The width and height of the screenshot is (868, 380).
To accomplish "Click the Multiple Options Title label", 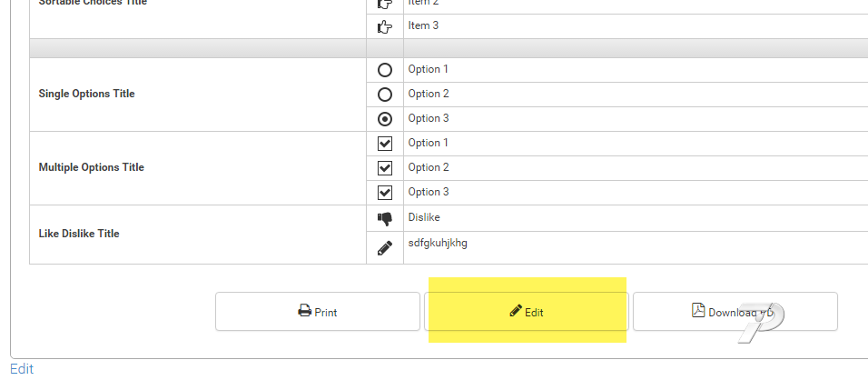I will click(x=92, y=167).
